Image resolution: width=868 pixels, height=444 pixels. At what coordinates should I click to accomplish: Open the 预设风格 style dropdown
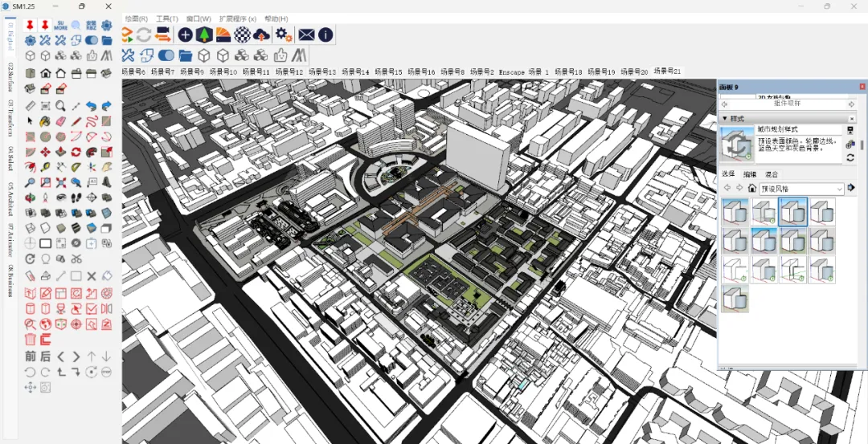tap(801, 189)
